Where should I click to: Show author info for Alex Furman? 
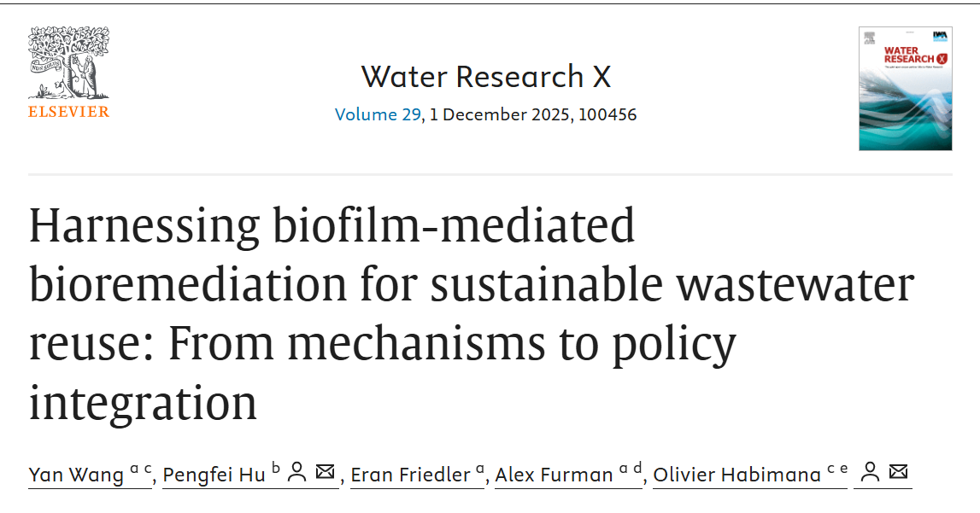(554, 475)
